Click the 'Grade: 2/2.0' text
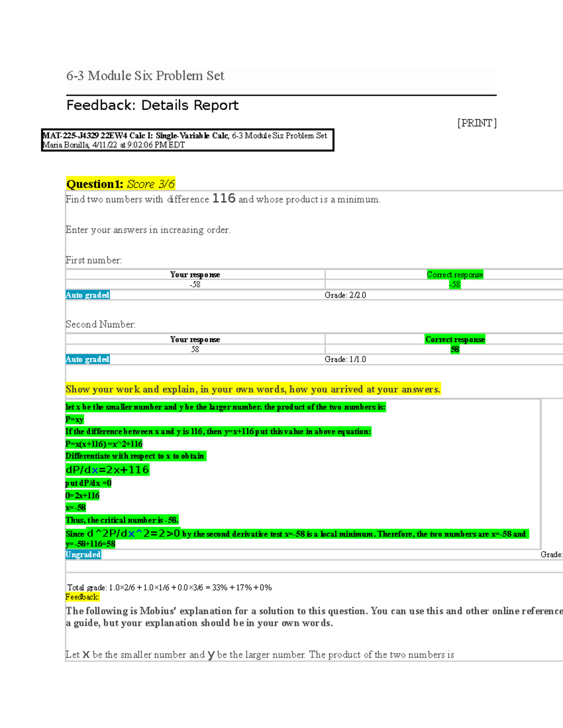 (x=345, y=295)
